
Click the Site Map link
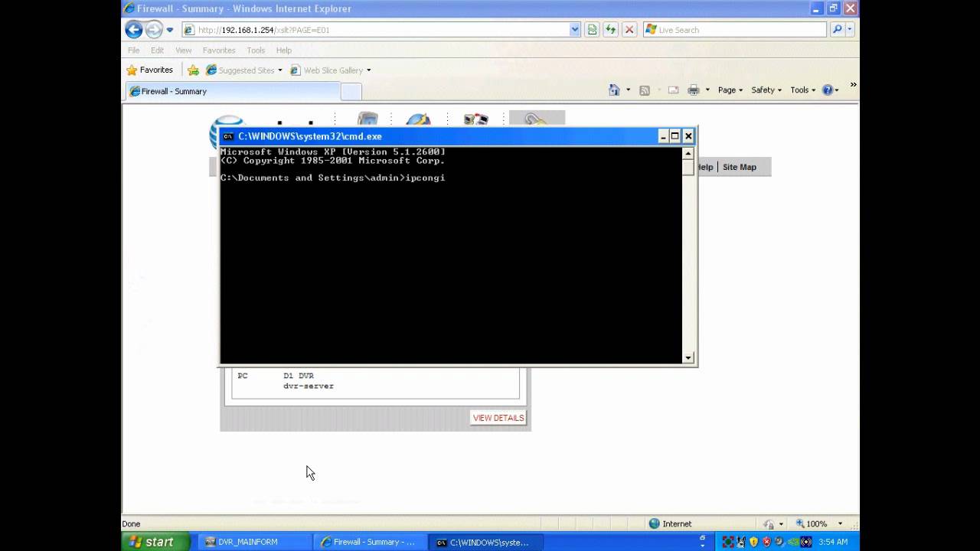(740, 167)
